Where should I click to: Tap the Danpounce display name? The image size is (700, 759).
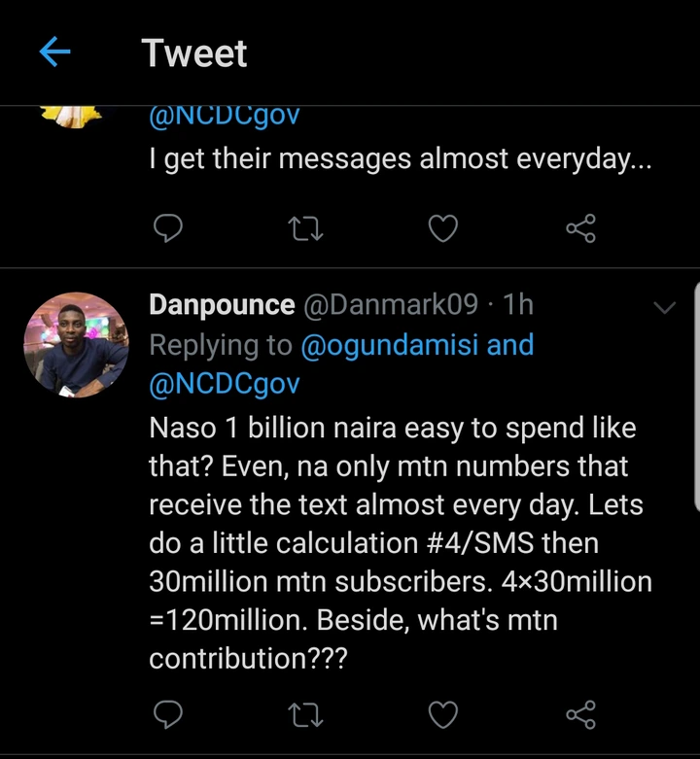click(x=222, y=305)
